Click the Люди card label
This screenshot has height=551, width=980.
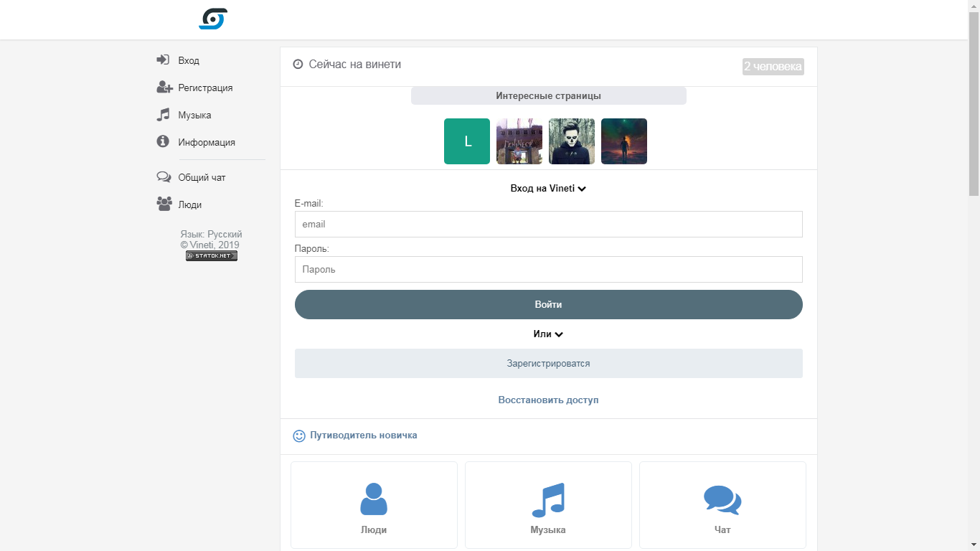[x=374, y=529]
